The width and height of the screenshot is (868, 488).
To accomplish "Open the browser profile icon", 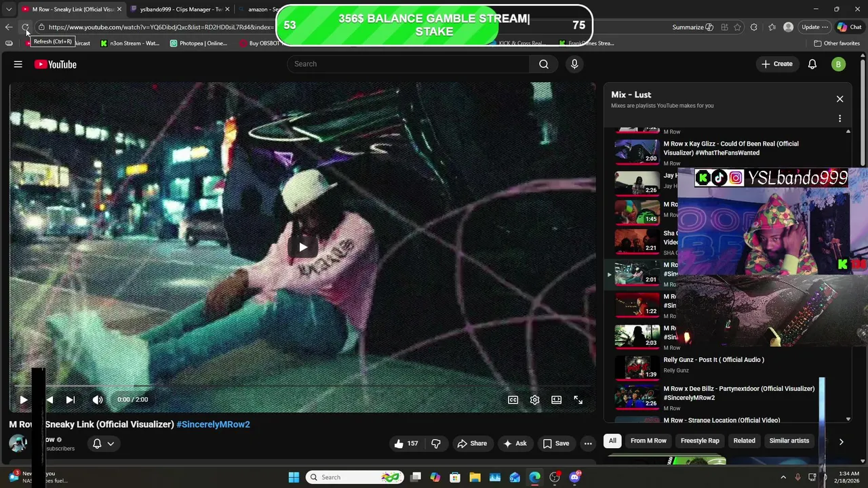I will (788, 27).
